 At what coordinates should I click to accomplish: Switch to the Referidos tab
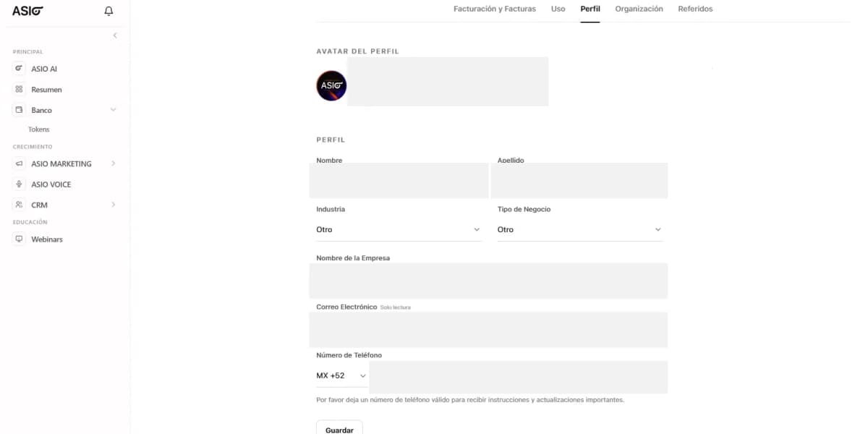pos(695,9)
